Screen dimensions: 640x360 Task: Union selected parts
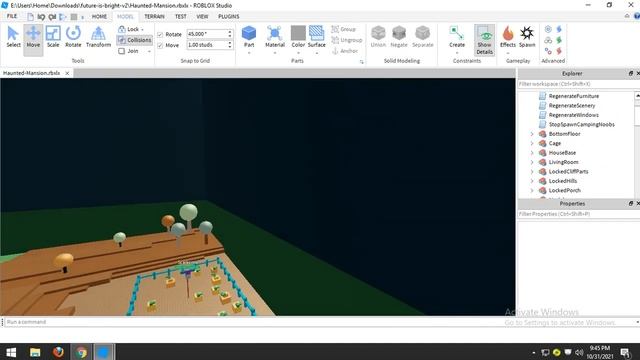pyautogui.click(x=378, y=37)
